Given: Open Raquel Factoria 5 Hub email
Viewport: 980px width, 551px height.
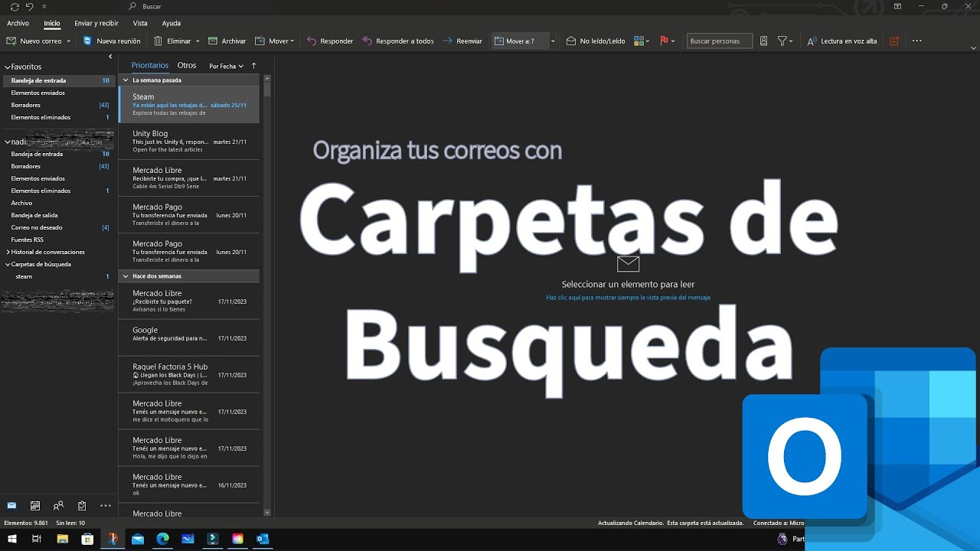Looking at the screenshot, I should click(189, 374).
